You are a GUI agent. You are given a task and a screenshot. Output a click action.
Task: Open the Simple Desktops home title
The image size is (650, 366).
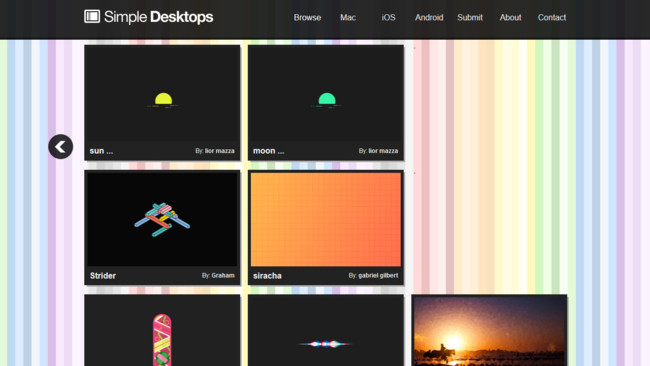pos(158,17)
